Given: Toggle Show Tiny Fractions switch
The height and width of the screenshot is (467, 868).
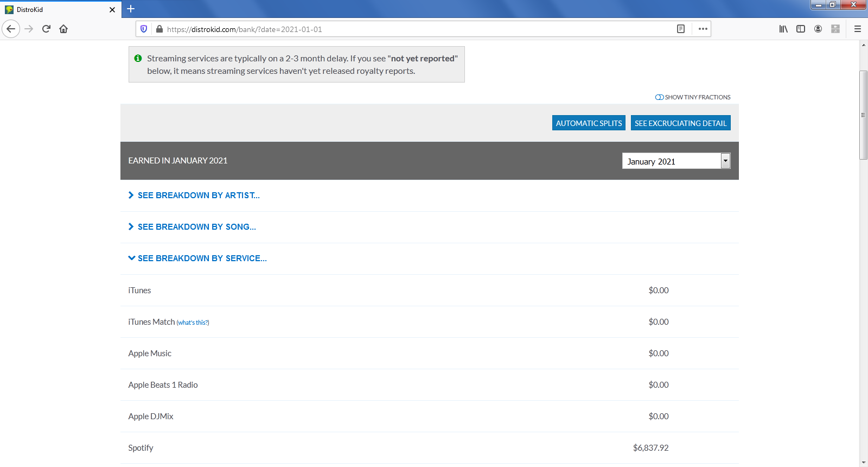Looking at the screenshot, I should [659, 97].
